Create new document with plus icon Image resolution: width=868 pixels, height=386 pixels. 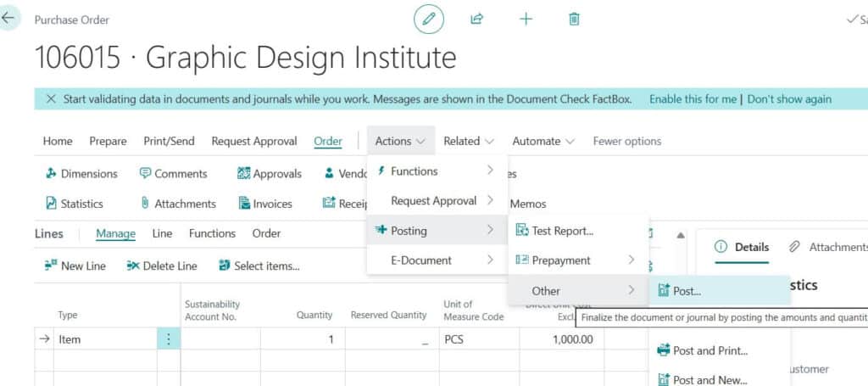(526, 20)
